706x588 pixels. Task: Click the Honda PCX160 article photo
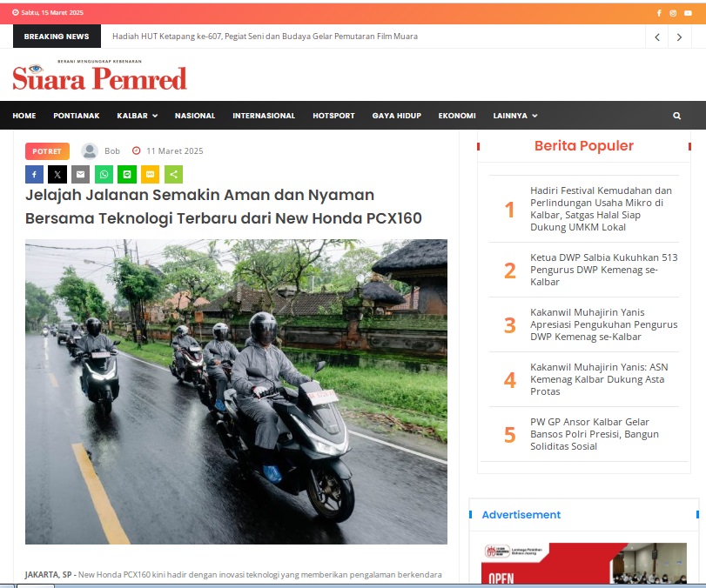[x=237, y=391]
